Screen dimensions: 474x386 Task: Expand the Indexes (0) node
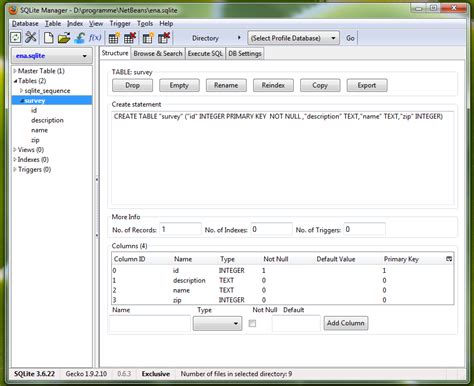click(x=15, y=160)
